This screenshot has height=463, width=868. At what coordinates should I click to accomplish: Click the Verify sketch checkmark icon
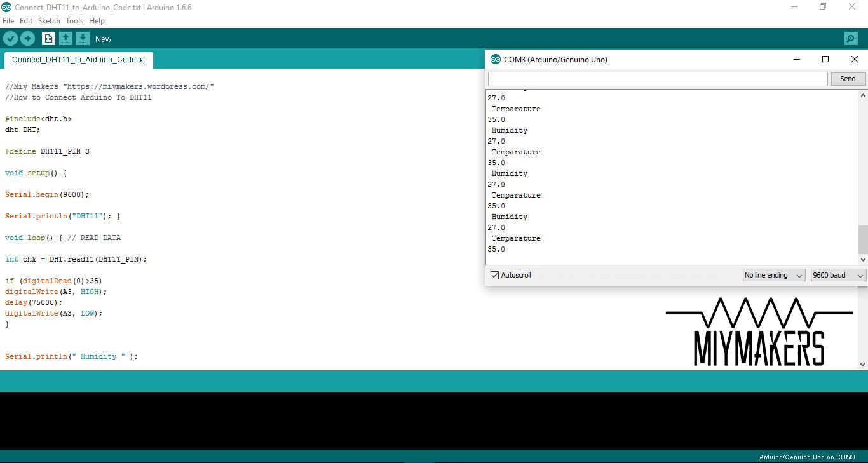pyautogui.click(x=10, y=39)
